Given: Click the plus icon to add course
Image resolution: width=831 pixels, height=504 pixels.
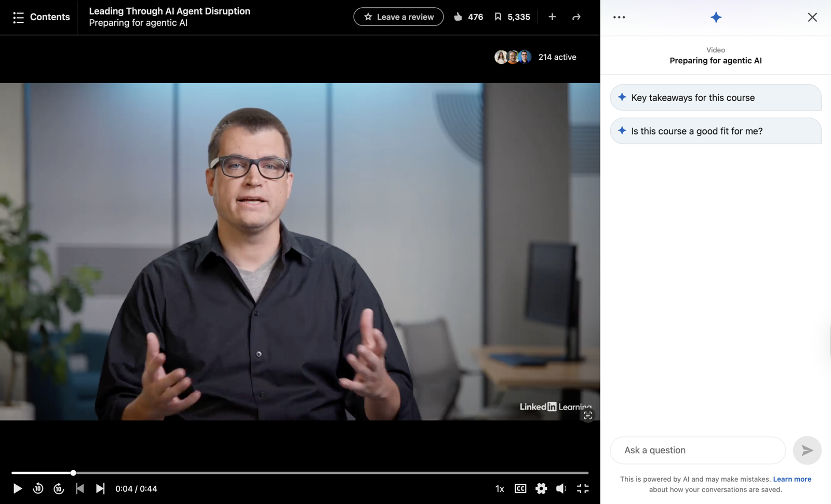Looking at the screenshot, I should (x=552, y=17).
